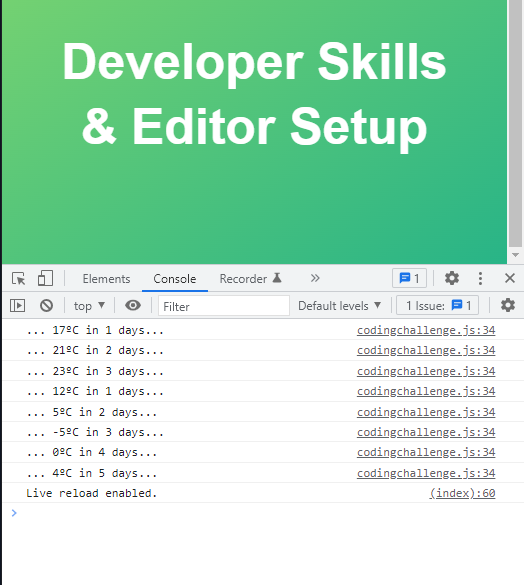The height and width of the screenshot is (585, 524).
Task: Open DevTools settings gear in tab bar
Action: 452,278
